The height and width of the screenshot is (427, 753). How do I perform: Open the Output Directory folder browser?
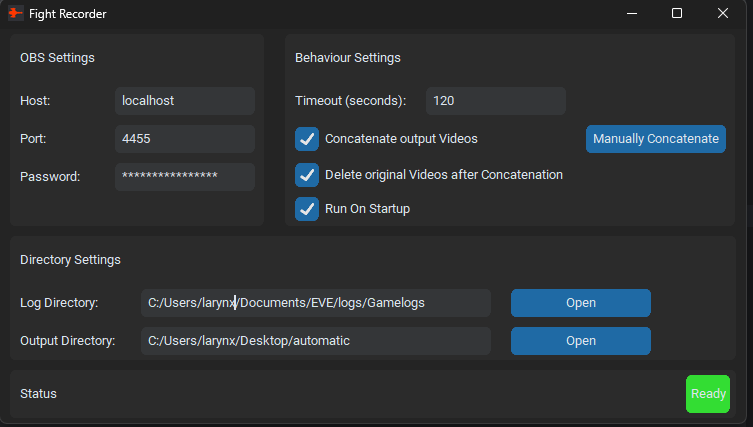[x=581, y=341]
